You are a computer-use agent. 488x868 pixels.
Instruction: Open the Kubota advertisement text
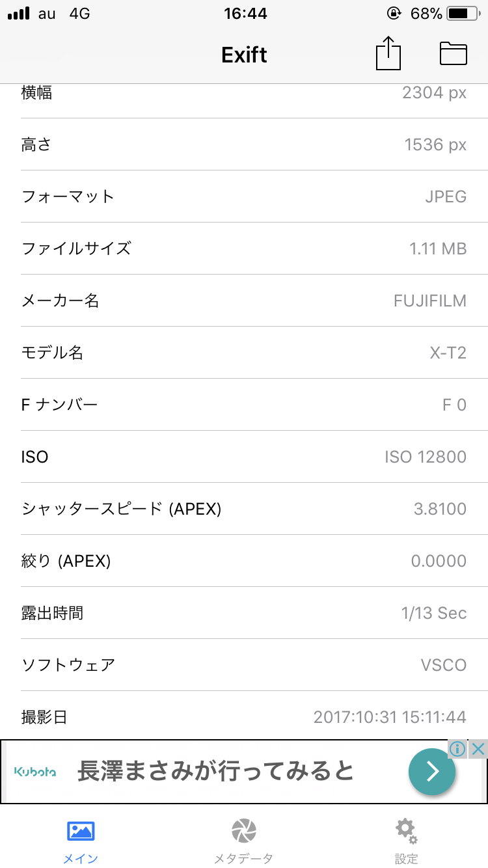(x=215, y=772)
